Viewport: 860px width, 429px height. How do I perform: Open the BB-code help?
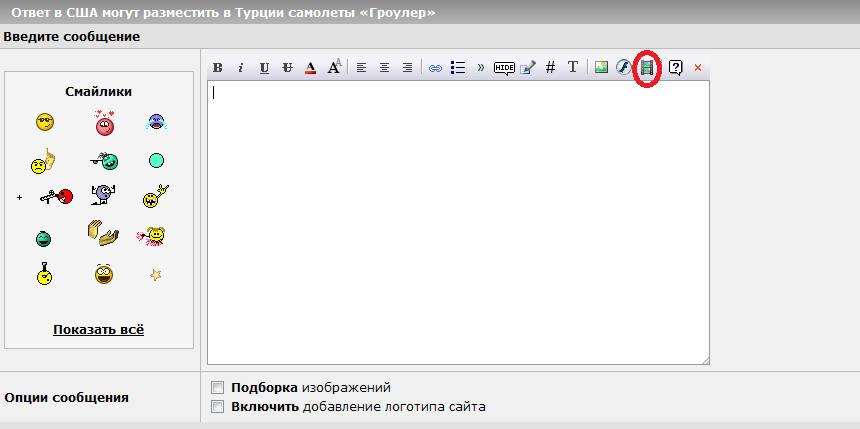pyautogui.click(x=675, y=68)
